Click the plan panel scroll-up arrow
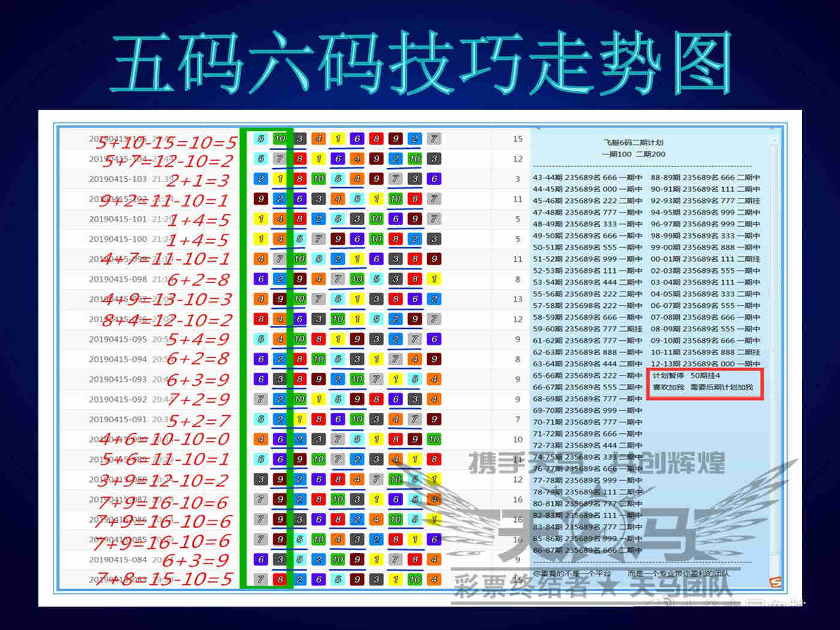Viewport: 840px width, 630px height. [776, 139]
